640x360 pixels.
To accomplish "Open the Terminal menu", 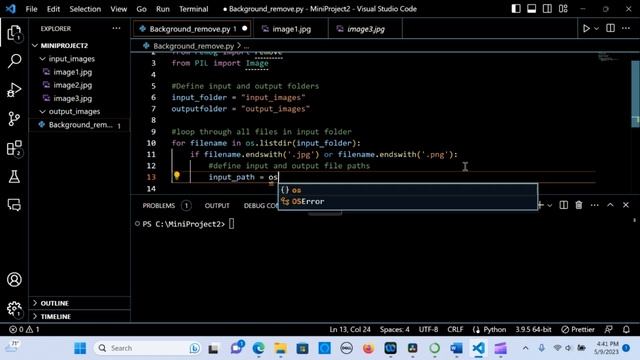I will 193,9.
